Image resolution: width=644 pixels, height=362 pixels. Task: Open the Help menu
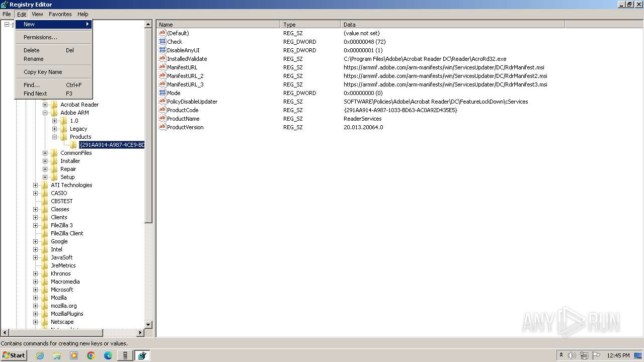coord(83,14)
